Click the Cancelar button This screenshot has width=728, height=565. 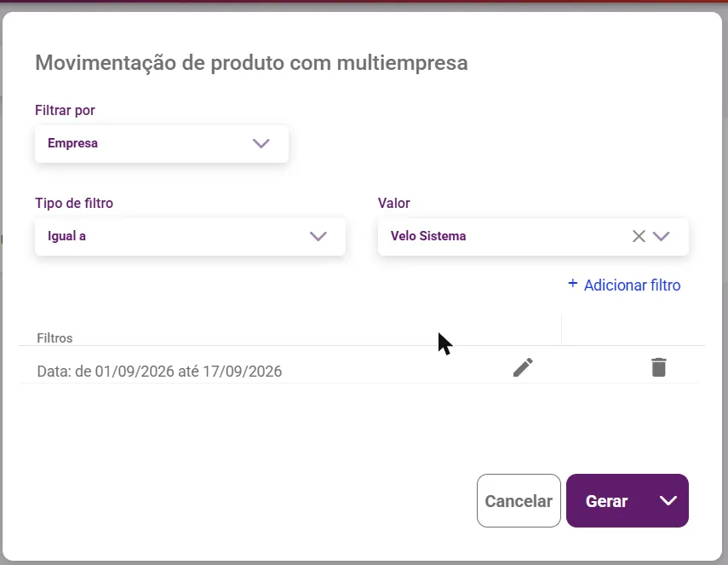(x=519, y=500)
